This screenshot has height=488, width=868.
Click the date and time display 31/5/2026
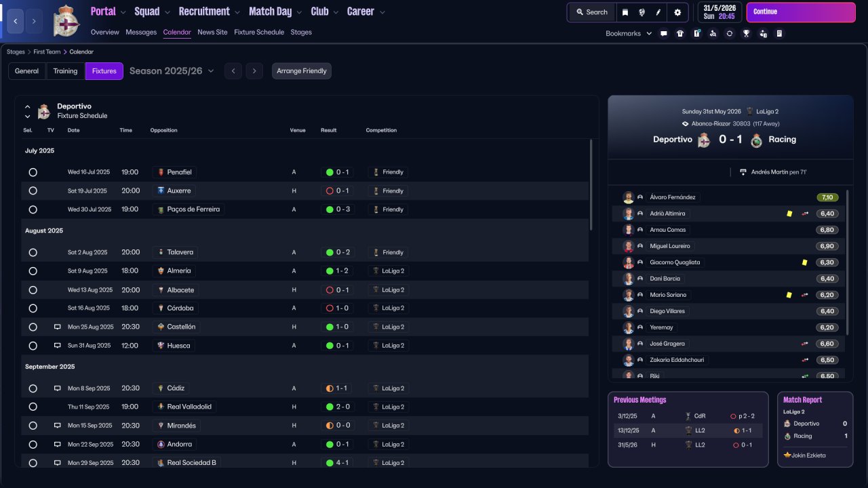pos(719,12)
